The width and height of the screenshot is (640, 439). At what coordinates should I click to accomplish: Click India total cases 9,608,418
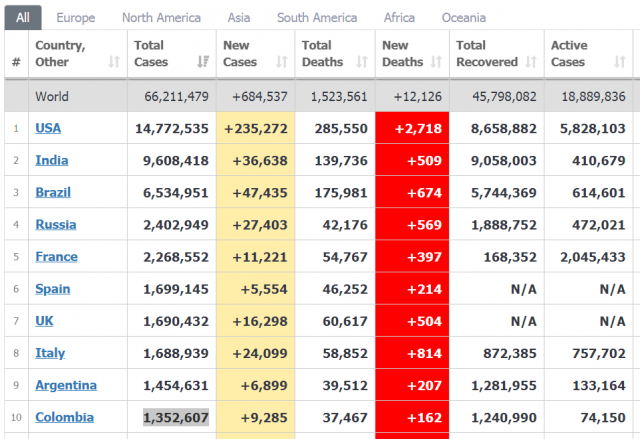click(x=176, y=161)
